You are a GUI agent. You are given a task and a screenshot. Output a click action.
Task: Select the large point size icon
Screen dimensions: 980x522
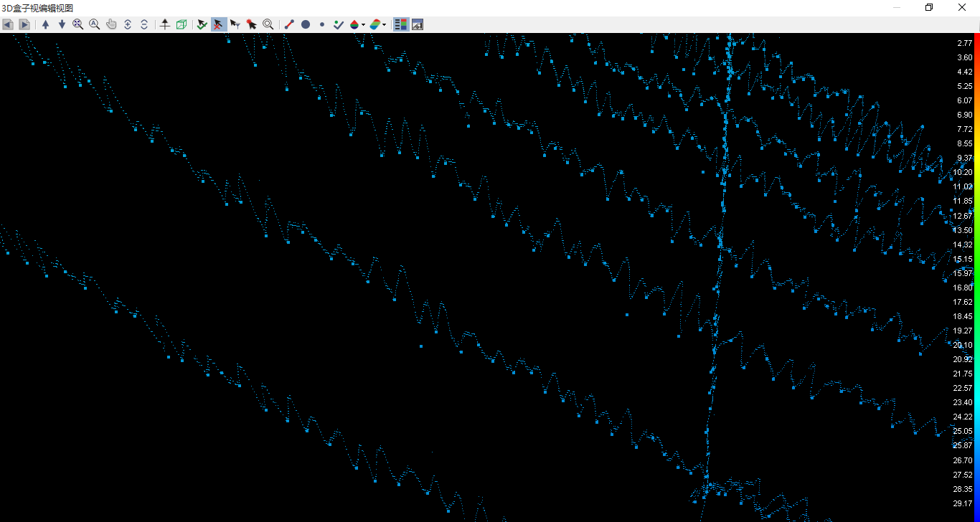(x=306, y=24)
